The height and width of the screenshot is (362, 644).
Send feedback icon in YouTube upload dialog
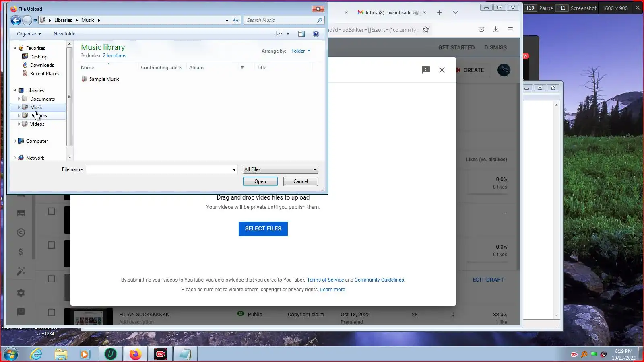426,70
